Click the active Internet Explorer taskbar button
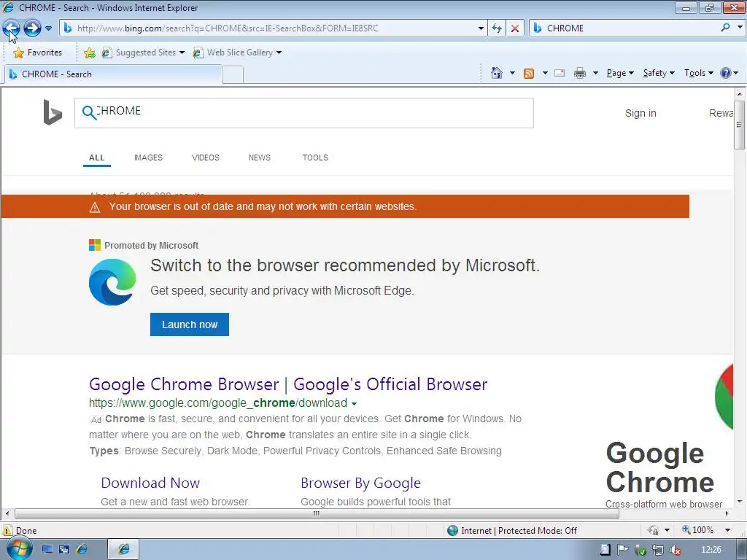The image size is (747, 560). pos(123,550)
